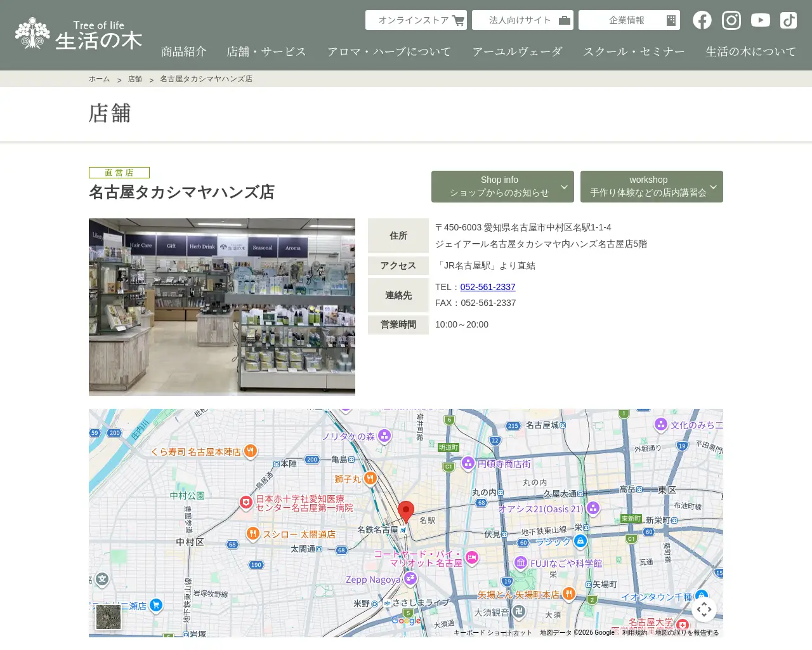Open the スクール・セミナー navigation menu
812x650 pixels.
[x=634, y=51]
